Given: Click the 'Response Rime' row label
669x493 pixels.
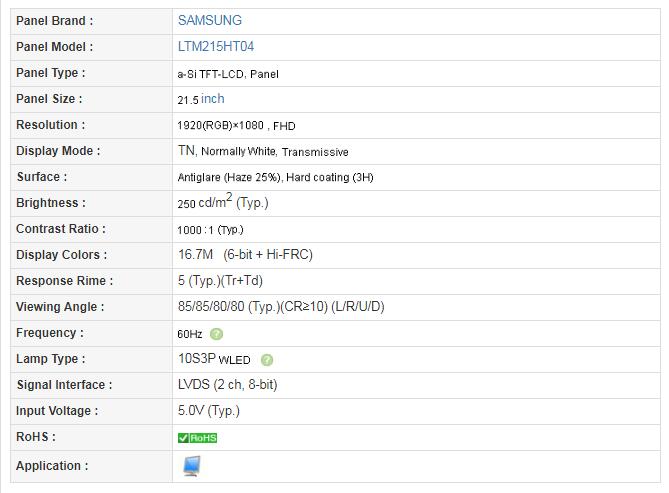Looking at the screenshot, I should tap(64, 281).
